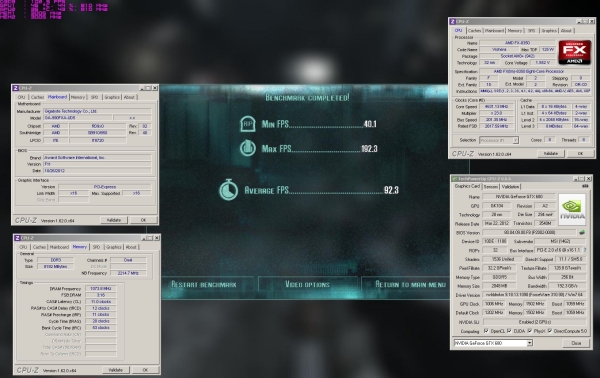Click the Bus Interface question mark icon
This screenshot has width=600, height=378.
click(x=584, y=250)
